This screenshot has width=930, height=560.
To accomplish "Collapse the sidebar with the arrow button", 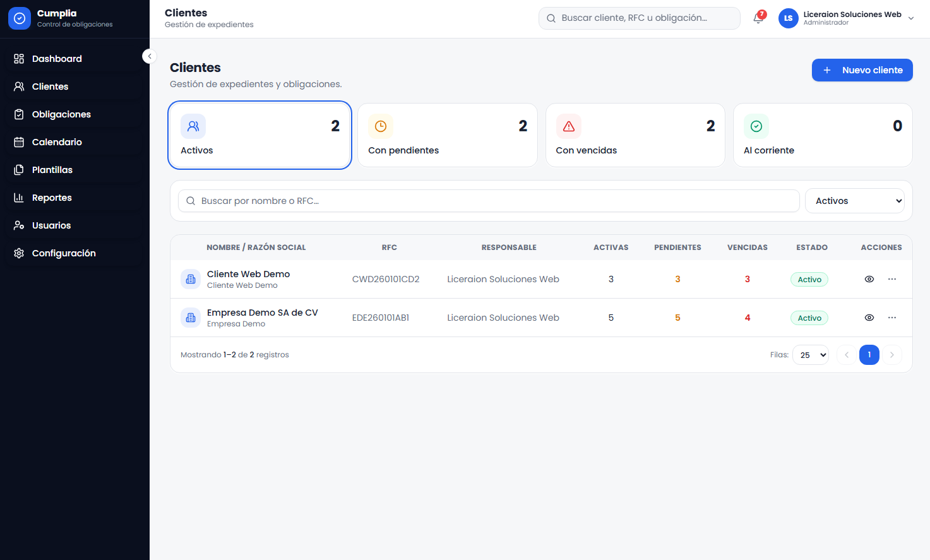I will (150, 56).
